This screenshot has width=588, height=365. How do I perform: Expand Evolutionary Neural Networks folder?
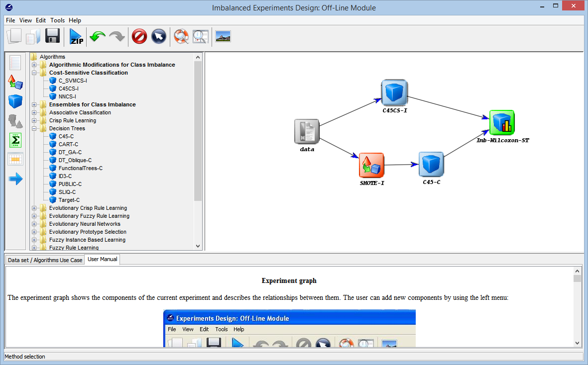34,224
